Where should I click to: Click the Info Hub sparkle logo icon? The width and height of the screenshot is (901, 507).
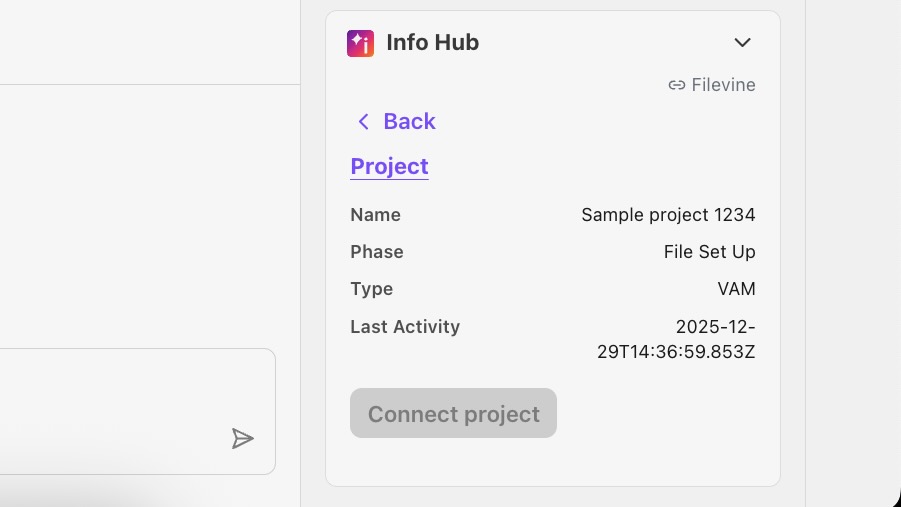(360, 43)
